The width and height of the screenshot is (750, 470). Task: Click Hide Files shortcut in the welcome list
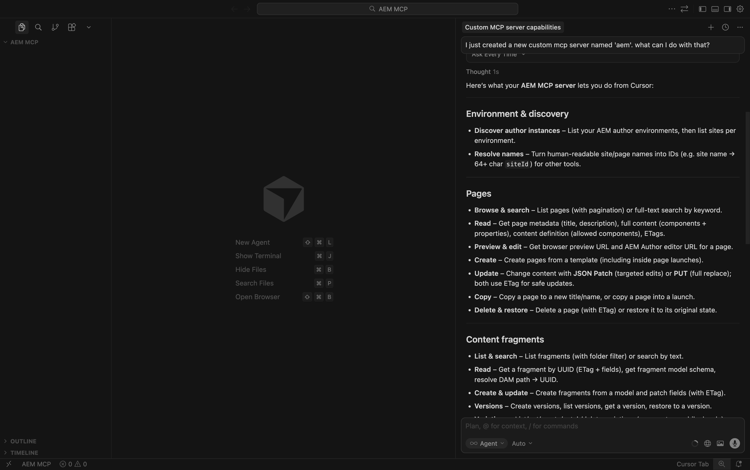click(284, 270)
